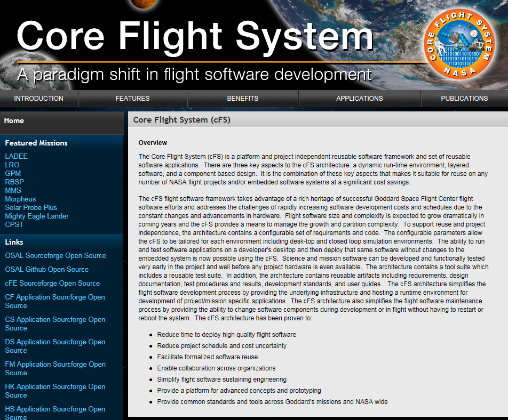
Task: Open the LADEE mission link
Action: (x=16, y=156)
